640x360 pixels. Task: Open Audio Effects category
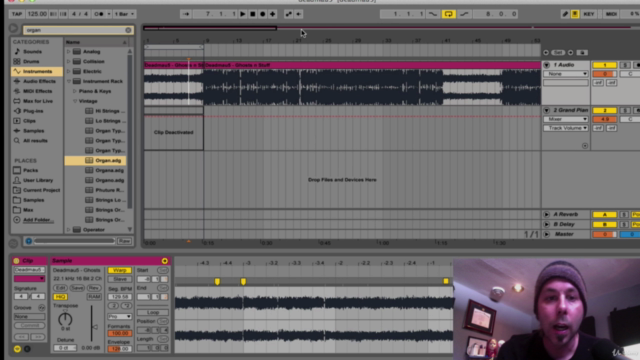tap(39, 81)
